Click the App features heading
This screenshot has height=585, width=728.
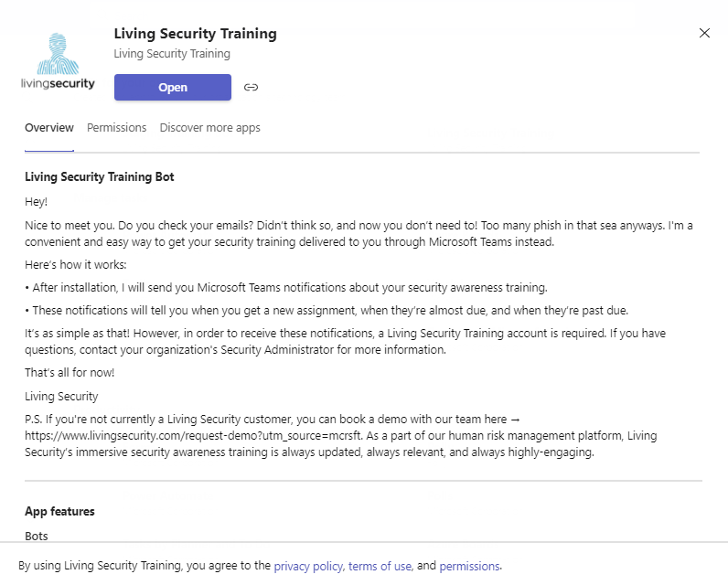[59, 511]
